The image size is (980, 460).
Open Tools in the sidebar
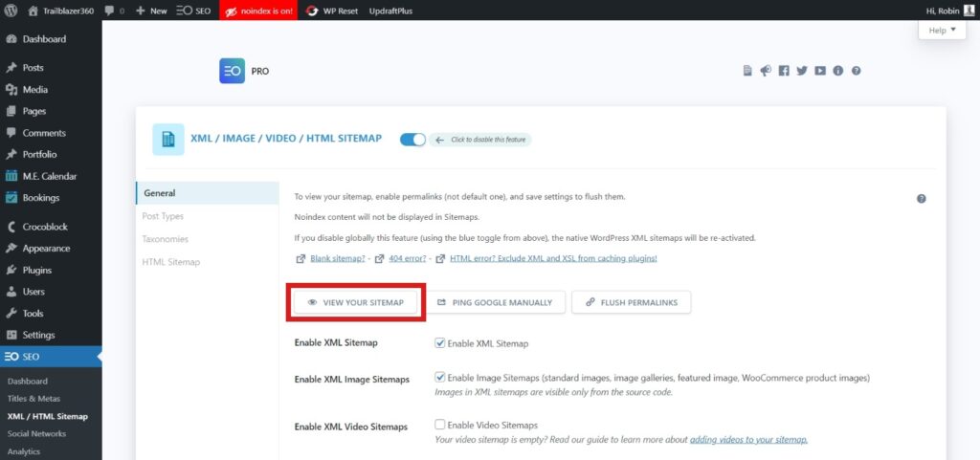click(x=33, y=314)
